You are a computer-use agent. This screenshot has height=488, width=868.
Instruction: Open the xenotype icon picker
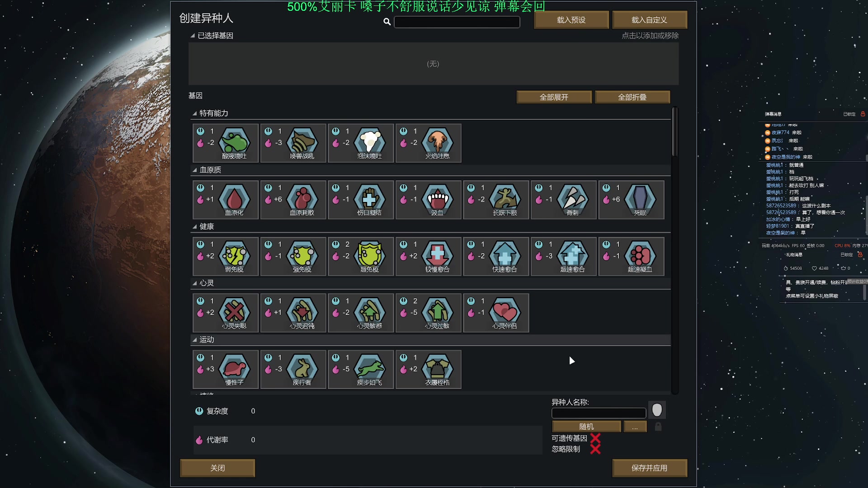pyautogui.click(x=657, y=410)
